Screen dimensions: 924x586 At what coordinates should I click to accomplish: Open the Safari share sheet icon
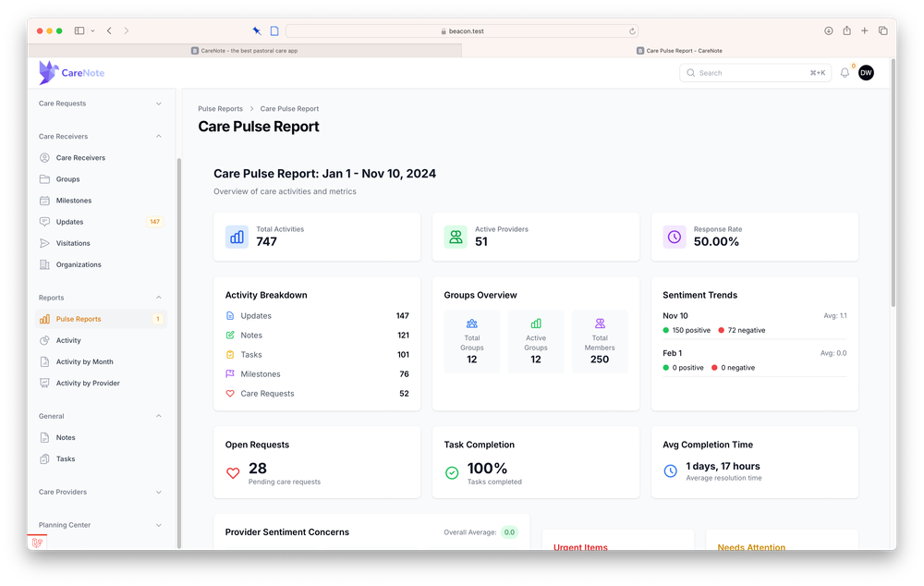[846, 31]
